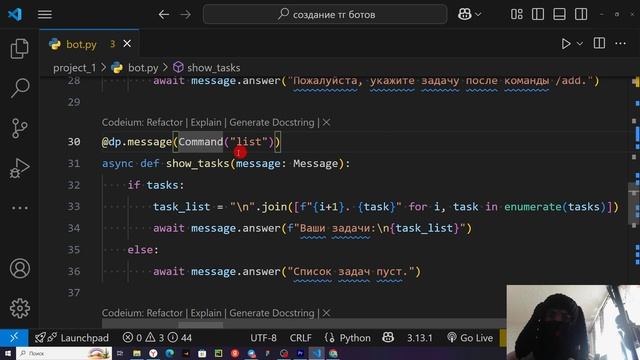Split the editor to the right
The height and width of the screenshot is (360, 640).
pos(599,43)
